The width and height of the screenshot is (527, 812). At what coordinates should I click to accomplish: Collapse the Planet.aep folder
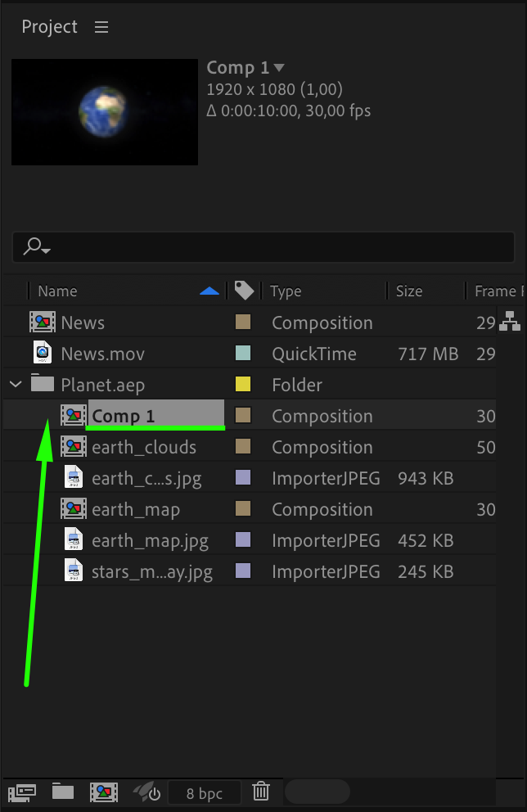click(16, 385)
